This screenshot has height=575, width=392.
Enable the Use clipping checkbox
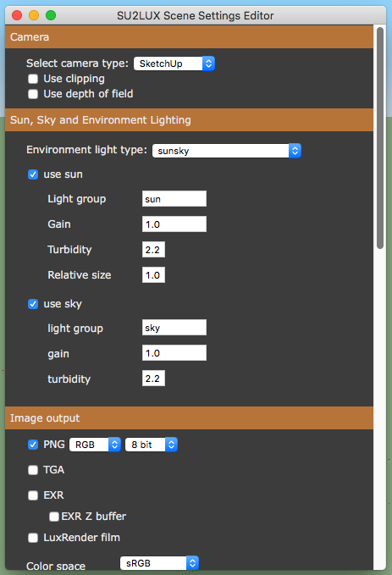tap(33, 79)
